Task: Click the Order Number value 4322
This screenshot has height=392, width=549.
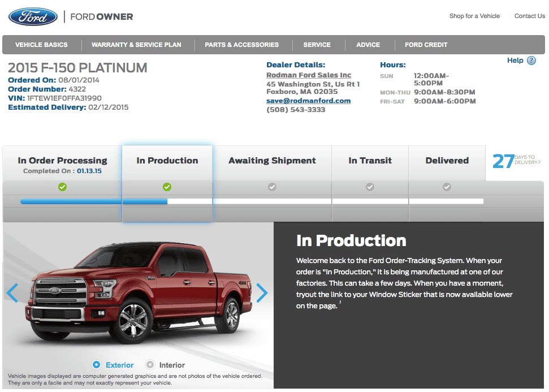Action: (x=77, y=89)
